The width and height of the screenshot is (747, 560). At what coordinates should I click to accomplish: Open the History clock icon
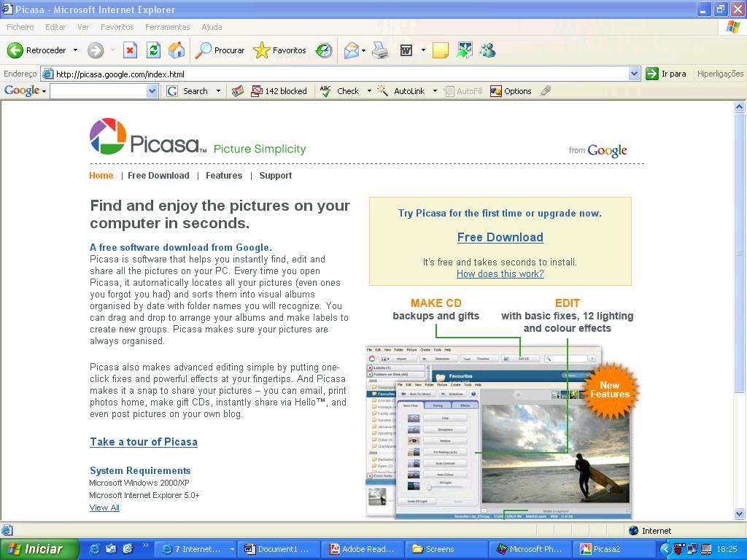tap(324, 50)
